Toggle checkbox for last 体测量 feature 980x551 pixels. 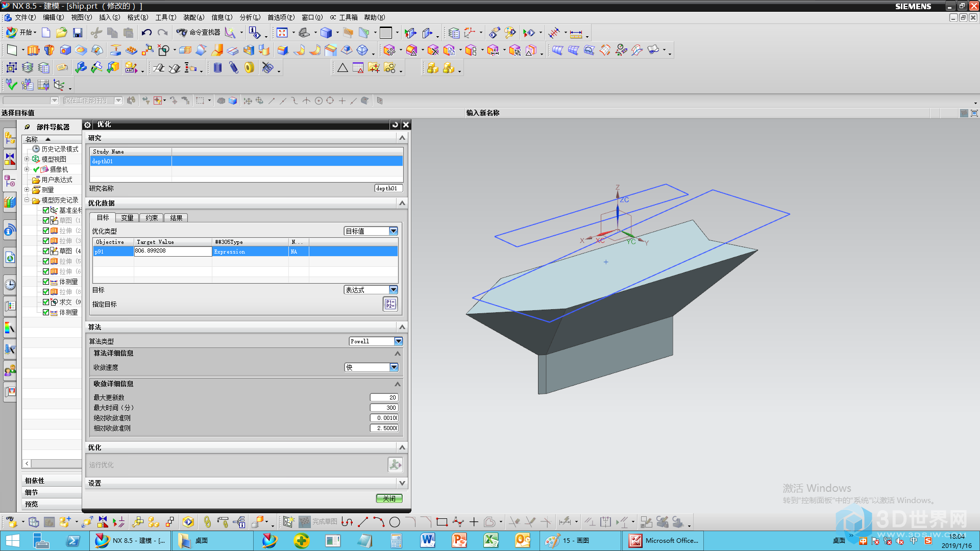pos(46,312)
